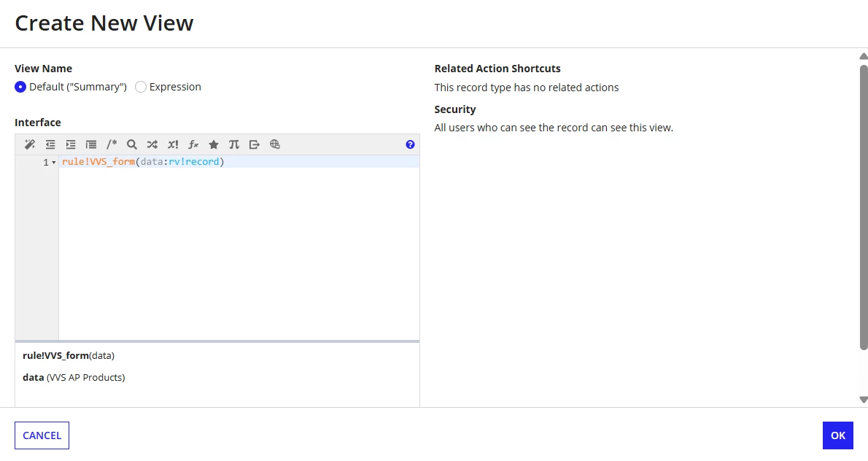Click the rule!VVS_form(data) documentation heading

[x=69, y=356]
